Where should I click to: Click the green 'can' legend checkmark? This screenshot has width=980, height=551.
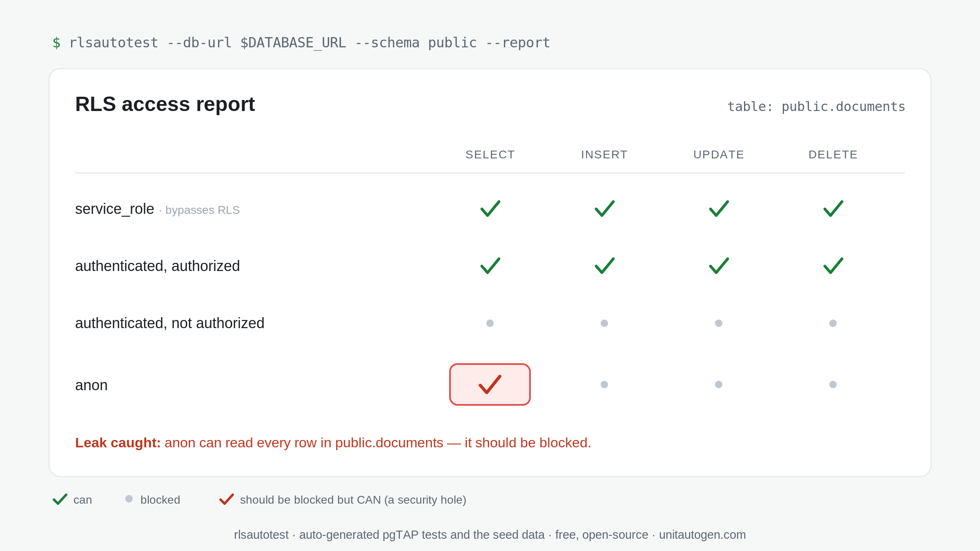(60, 499)
